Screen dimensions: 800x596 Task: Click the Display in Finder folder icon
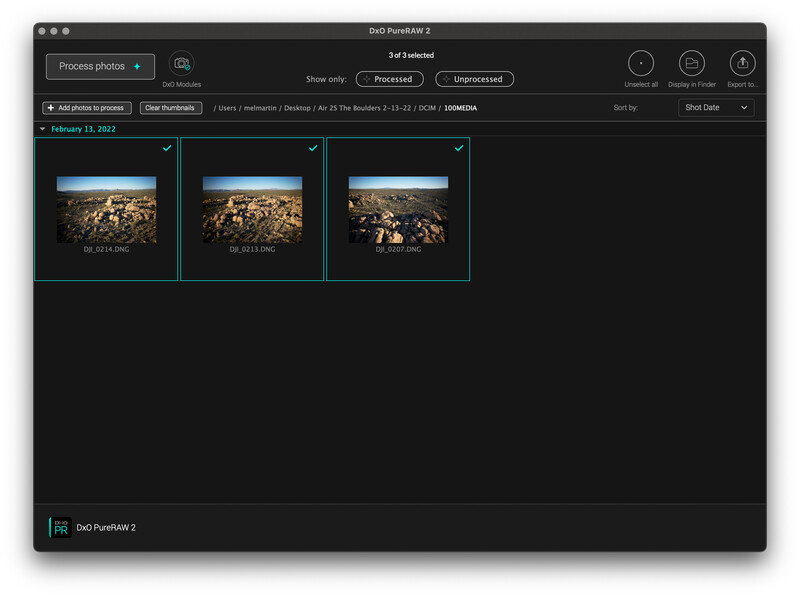691,64
